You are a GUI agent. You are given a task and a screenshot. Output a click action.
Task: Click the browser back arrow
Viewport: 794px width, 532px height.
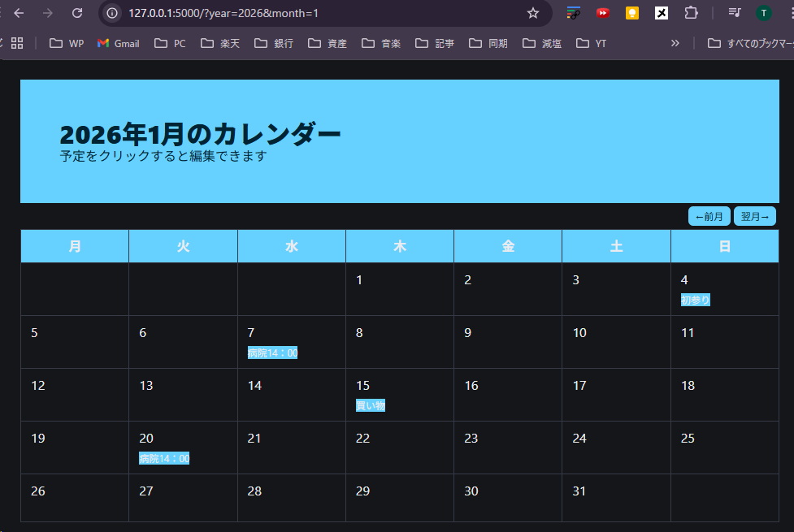coord(20,13)
